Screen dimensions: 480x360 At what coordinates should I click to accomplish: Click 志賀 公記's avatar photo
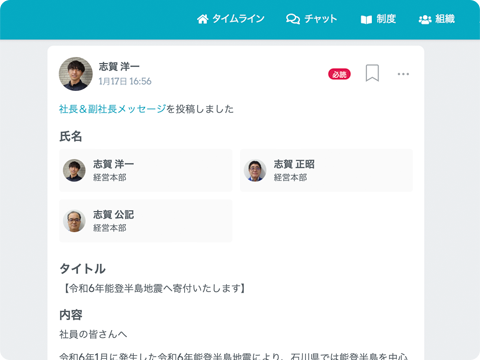(74, 221)
